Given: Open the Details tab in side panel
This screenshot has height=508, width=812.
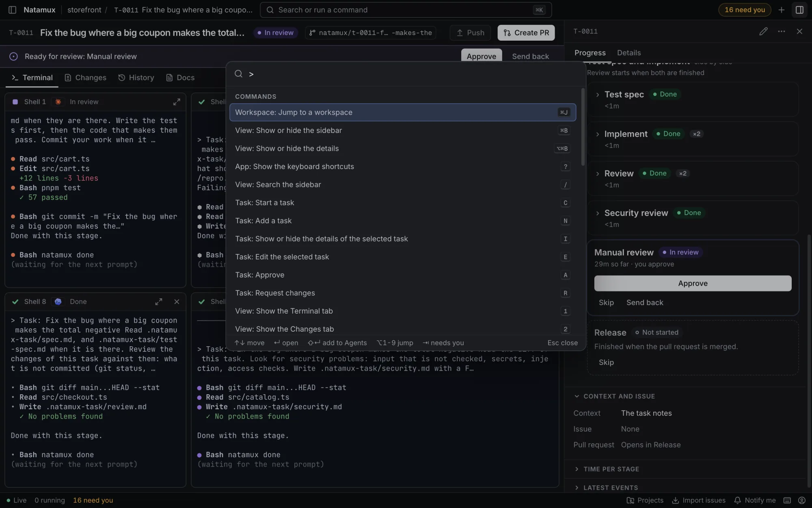Looking at the screenshot, I should pyautogui.click(x=629, y=53).
